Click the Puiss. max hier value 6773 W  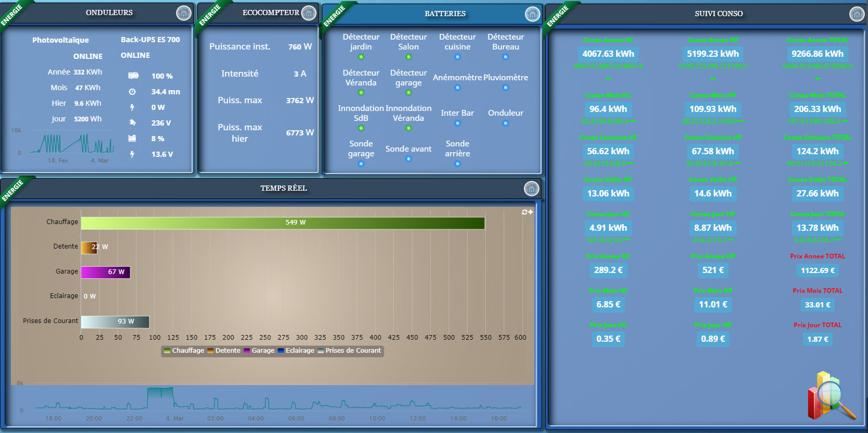[300, 133]
